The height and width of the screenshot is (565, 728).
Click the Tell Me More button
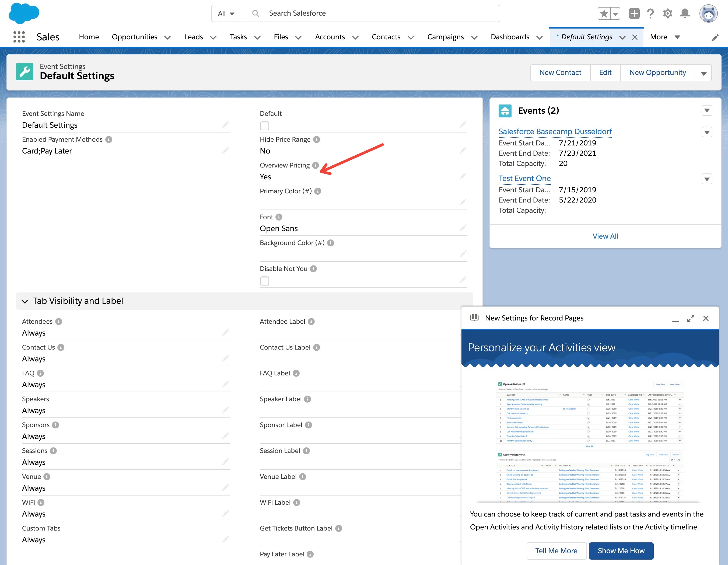pos(556,551)
